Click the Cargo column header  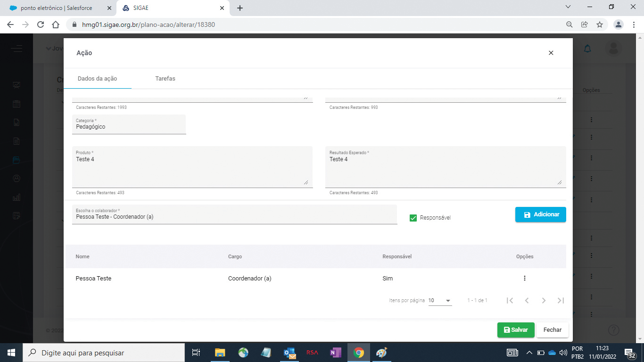click(235, 256)
